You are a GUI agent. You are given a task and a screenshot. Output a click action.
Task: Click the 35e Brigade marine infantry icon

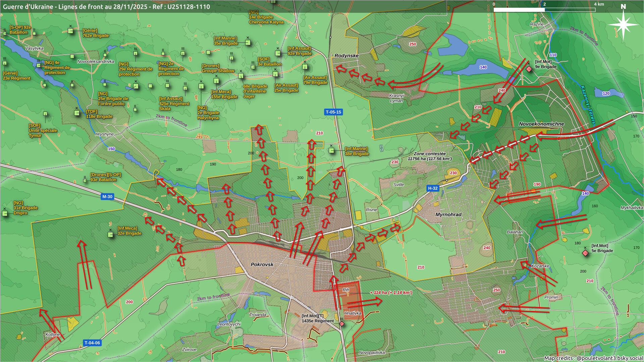[x=248, y=43]
